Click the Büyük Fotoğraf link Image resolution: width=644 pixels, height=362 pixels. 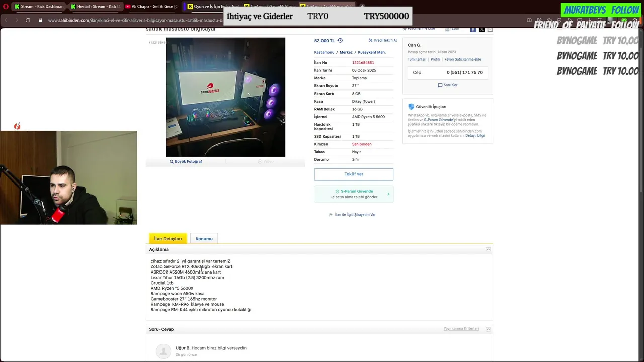coord(188,162)
